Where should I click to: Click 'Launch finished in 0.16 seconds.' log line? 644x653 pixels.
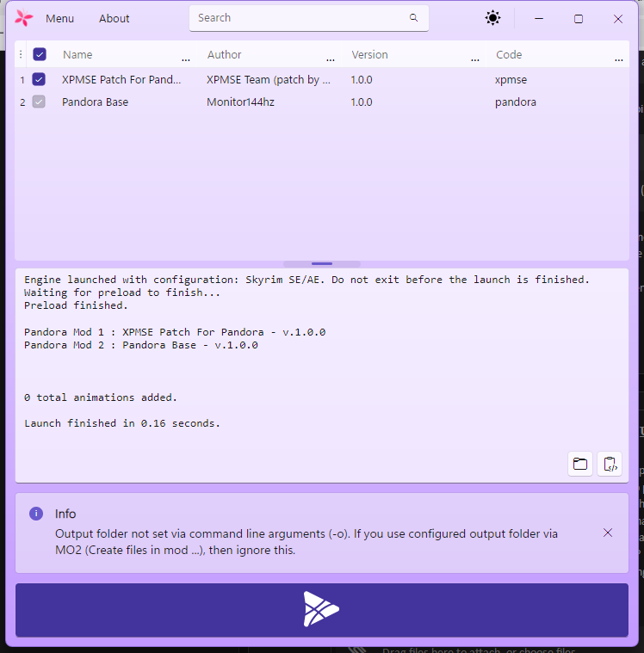point(121,423)
